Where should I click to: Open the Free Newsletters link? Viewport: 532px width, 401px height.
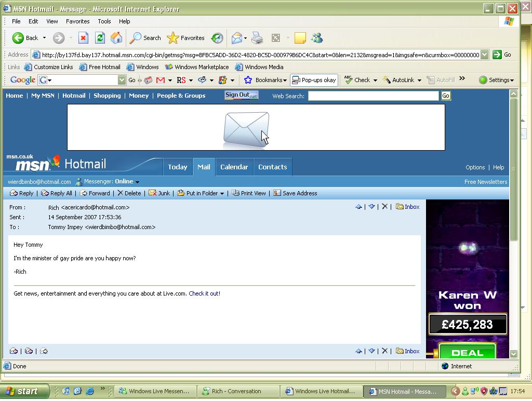(x=486, y=182)
